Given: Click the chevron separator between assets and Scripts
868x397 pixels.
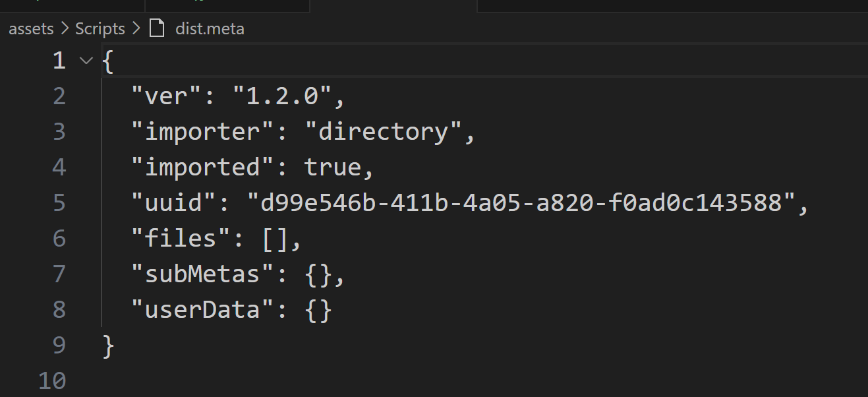Looking at the screenshot, I should (x=65, y=29).
